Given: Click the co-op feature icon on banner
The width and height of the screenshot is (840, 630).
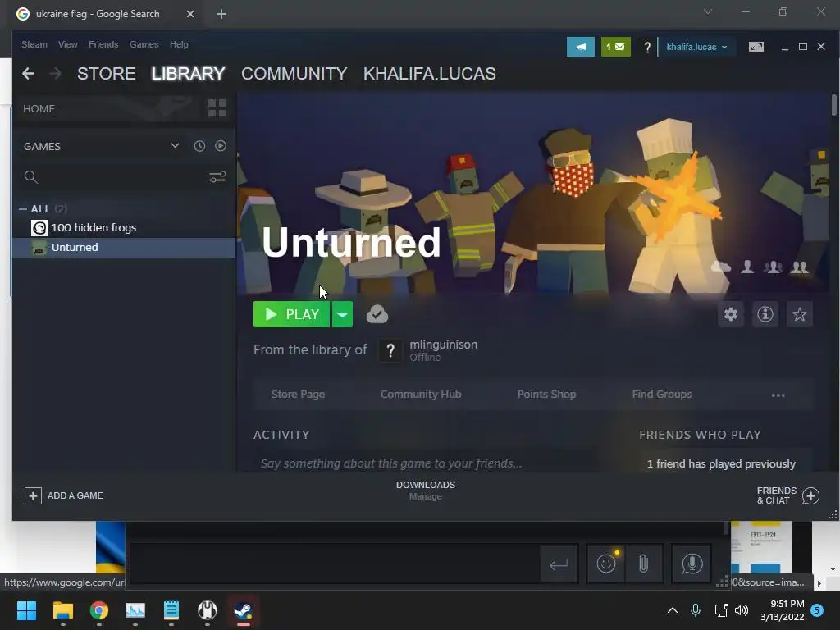Looking at the screenshot, I should pyautogui.click(x=773, y=267).
